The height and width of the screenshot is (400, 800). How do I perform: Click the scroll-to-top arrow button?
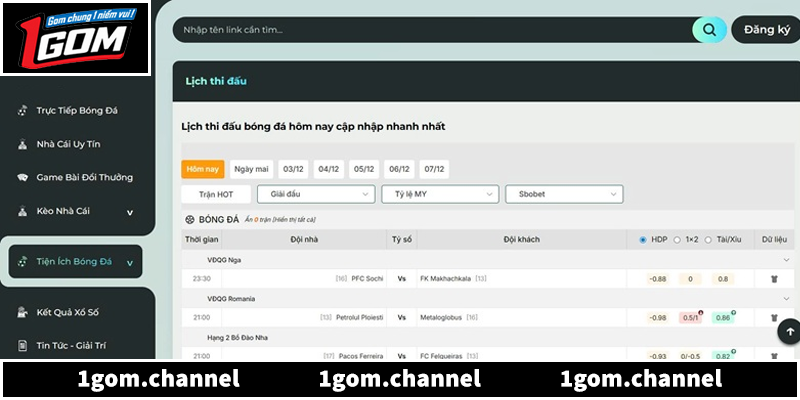point(790,331)
